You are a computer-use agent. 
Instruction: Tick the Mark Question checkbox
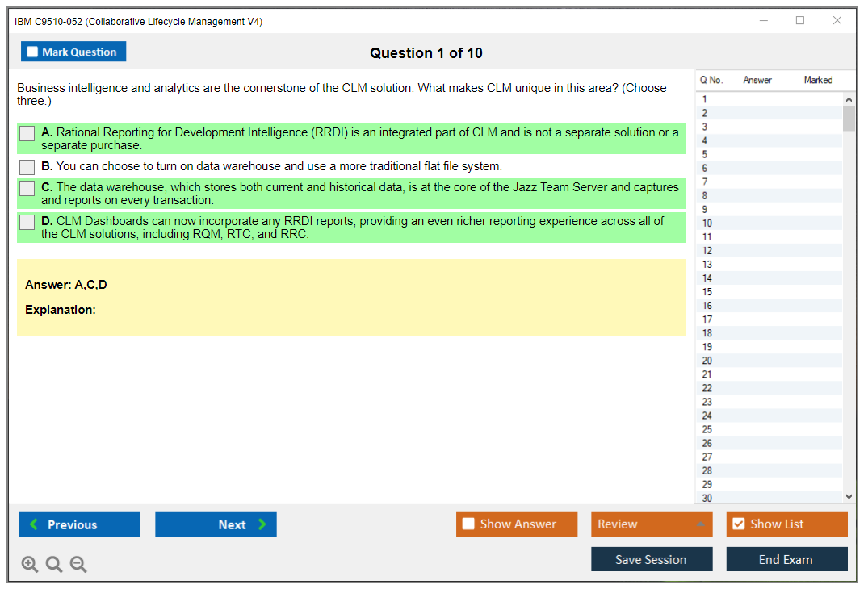pyautogui.click(x=33, y=52)
